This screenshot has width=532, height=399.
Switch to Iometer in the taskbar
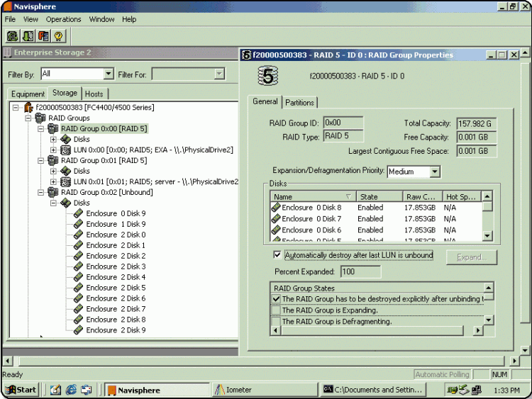262,389
